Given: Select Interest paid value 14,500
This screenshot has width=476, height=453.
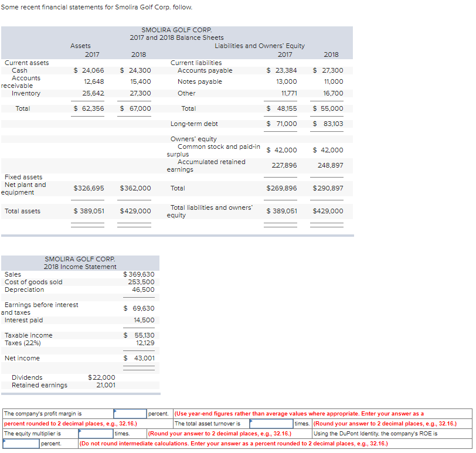Looking at the screenshot, I should pos(144,320).
